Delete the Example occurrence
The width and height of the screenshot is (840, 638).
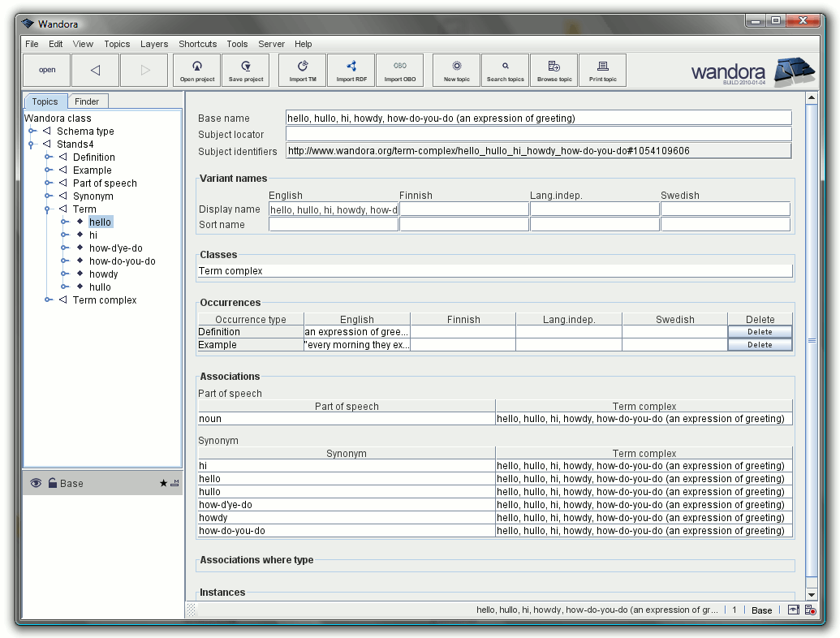[x=759, y=344]
